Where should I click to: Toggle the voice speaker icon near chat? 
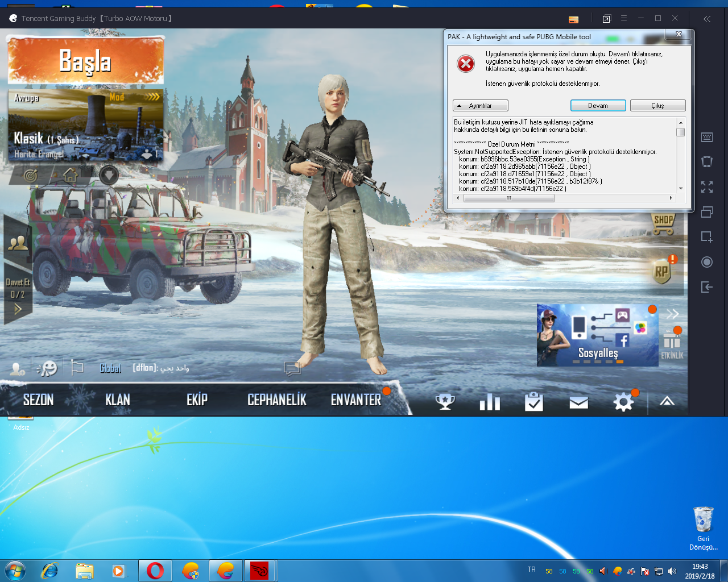(47, 369)
